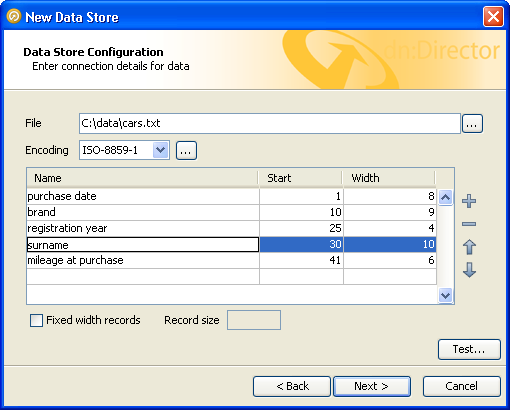Select the 'registration year' name cell

click(x=143, y=228)
